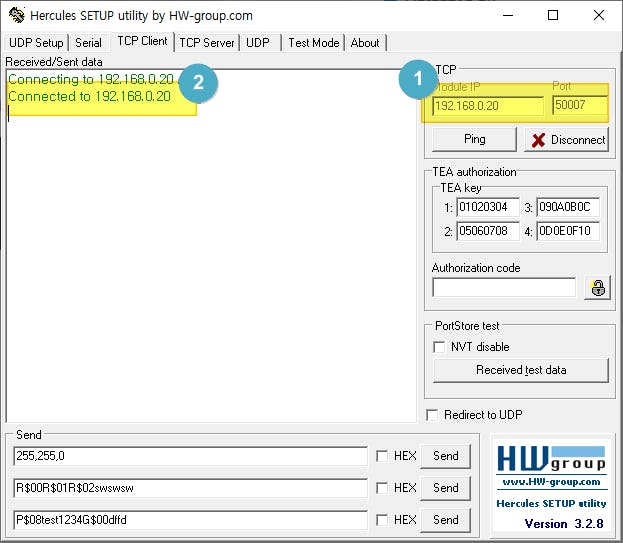623x543 pixels.
Task: Click the Ping button
Action: point(474,139)
